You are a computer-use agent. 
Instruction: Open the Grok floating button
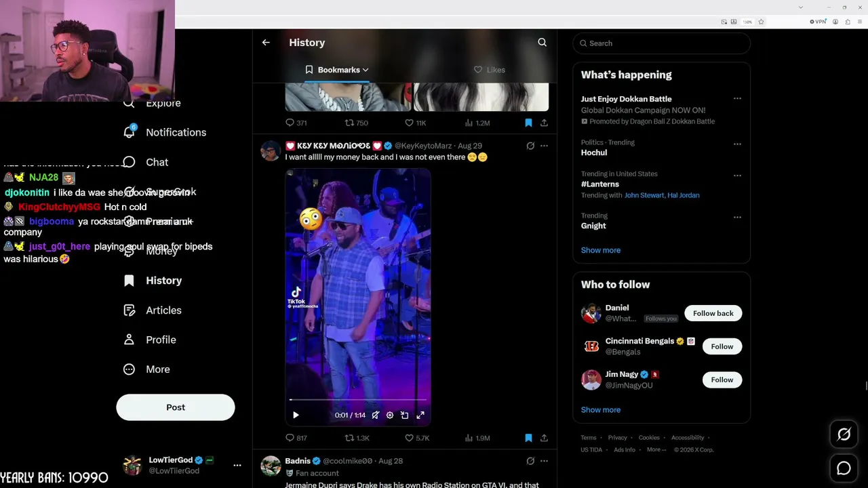point(844,434)
